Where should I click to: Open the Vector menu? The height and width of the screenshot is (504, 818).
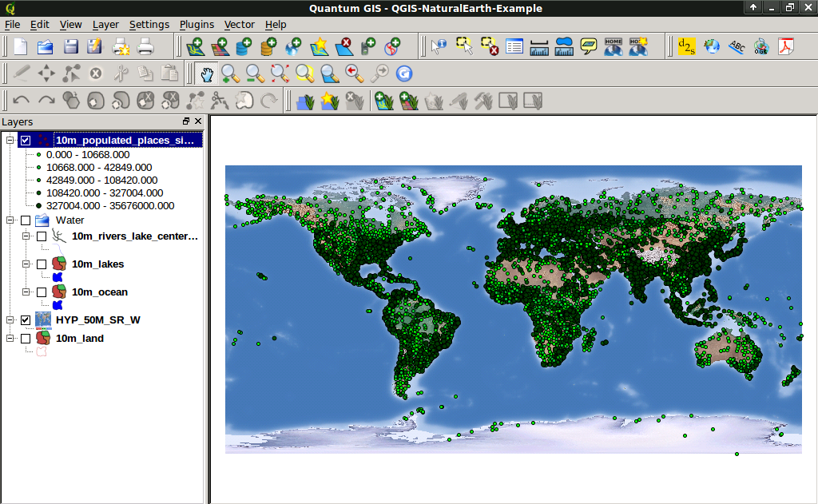(240, 25)
